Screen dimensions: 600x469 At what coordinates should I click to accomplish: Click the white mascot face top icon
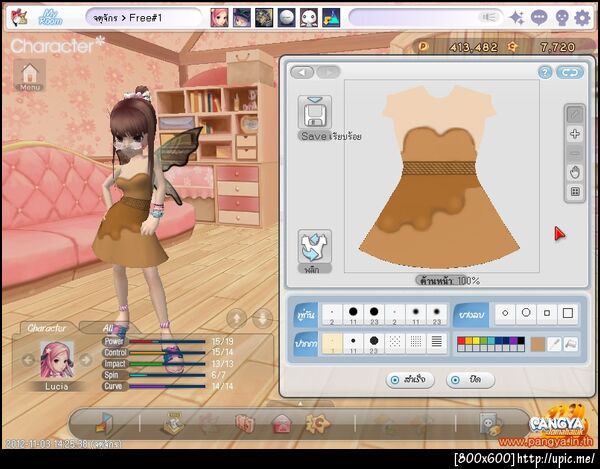point(308,18)
